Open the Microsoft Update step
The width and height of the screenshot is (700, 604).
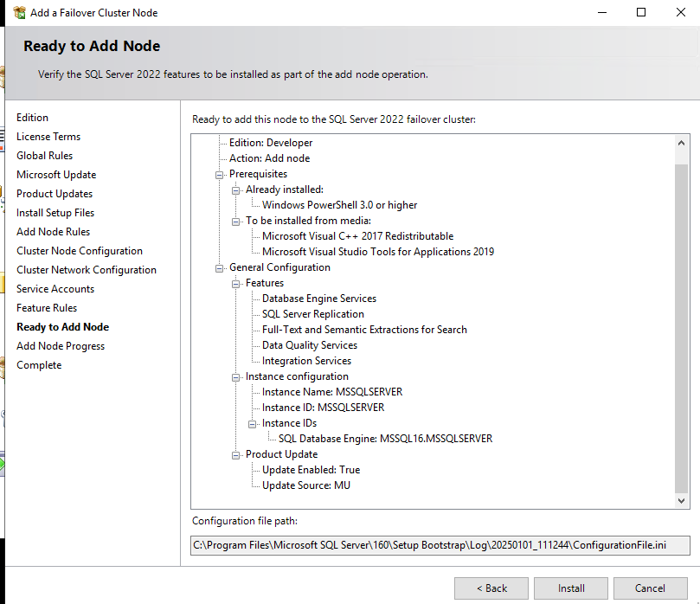56,175
